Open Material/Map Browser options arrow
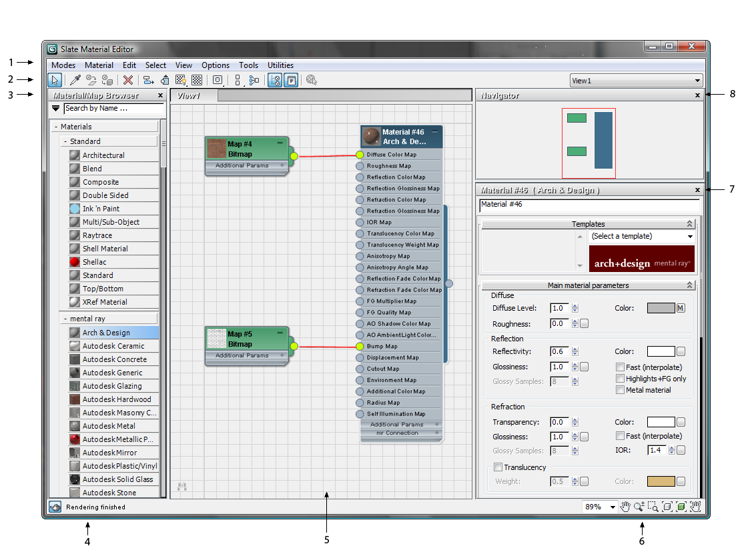The height and width of the screenshot is (560, 752). (x=55, y=108)
